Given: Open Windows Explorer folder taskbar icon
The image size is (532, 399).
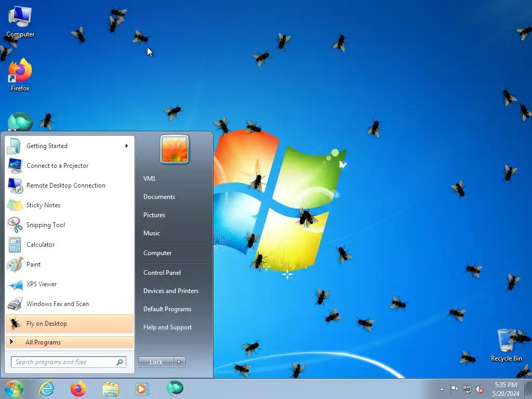Looking at the screenshot, I should click(x=111, y=389).
